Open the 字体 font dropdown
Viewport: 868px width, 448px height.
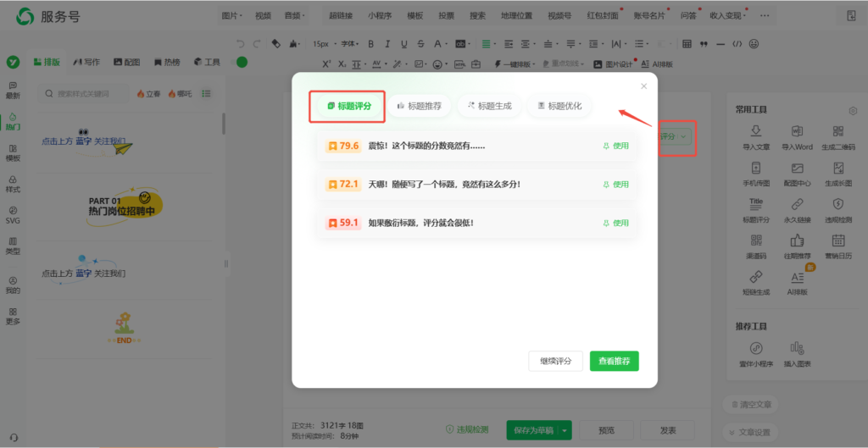(350, 44)
